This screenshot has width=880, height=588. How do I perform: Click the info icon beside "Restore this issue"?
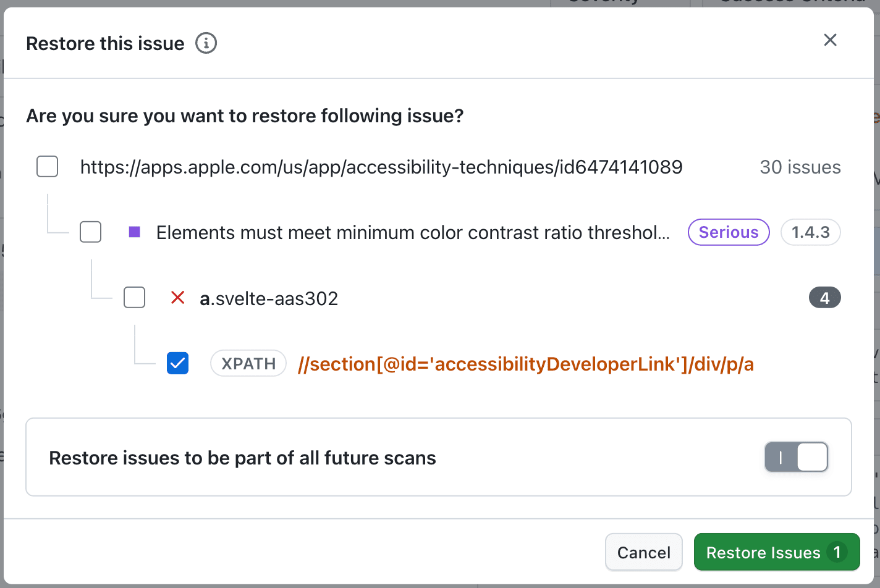207,43
